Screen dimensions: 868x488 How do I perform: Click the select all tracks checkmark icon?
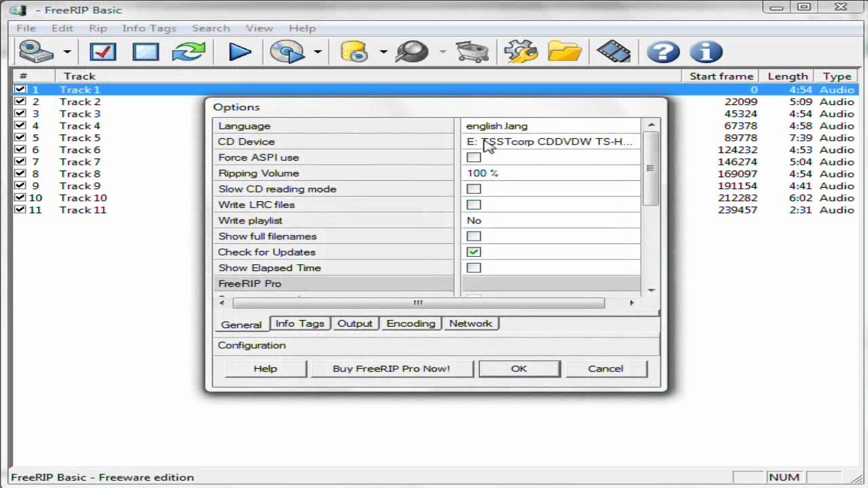[x=102, y=52]
